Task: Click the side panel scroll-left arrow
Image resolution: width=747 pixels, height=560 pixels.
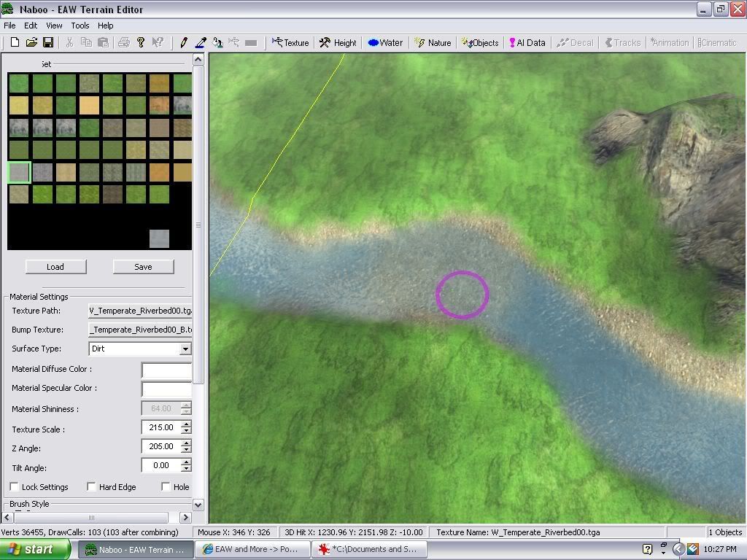Action: pyautogui.click(x=7, y=517)
